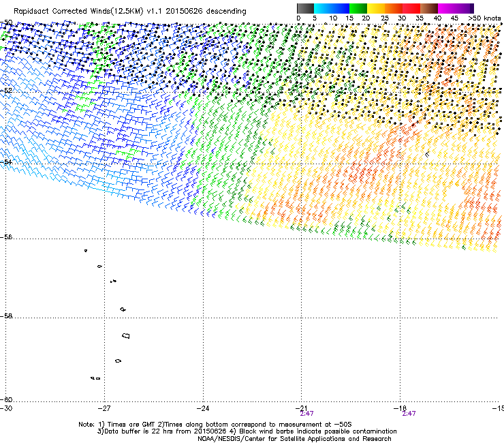
Task: Click the -24 longitude axis label
Action: (x=203, y=408)
